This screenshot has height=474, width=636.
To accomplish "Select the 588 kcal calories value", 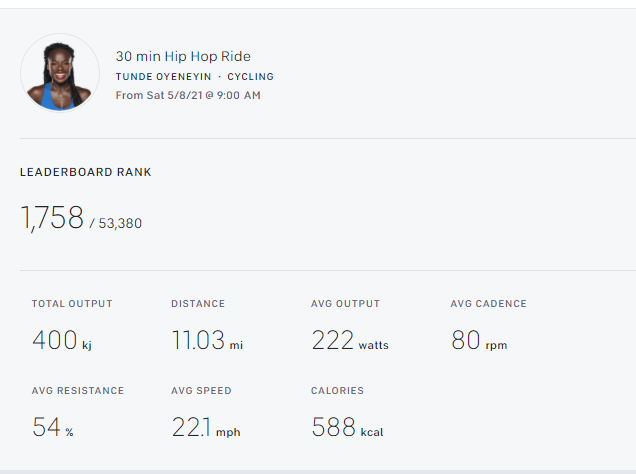I will [346, 428].
